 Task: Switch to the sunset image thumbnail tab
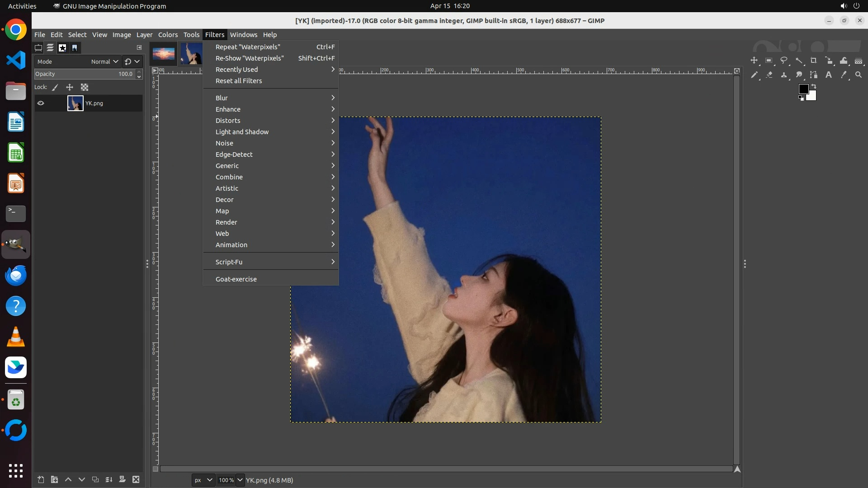[x=164, y=53]
